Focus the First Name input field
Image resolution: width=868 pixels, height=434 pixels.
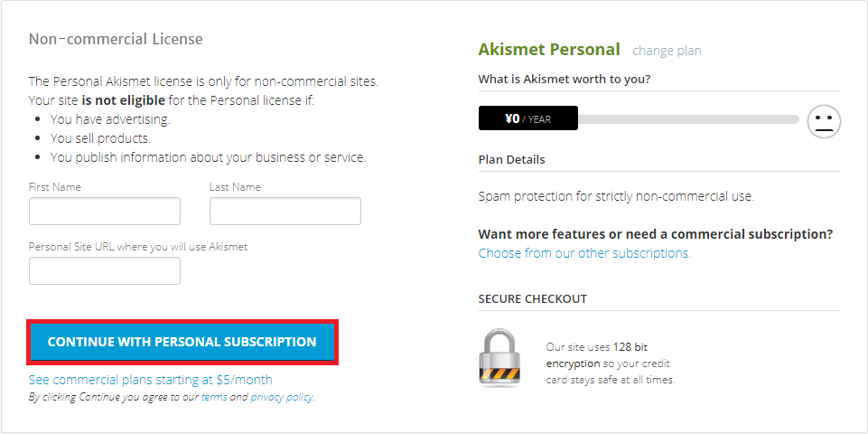click(105, 212)
